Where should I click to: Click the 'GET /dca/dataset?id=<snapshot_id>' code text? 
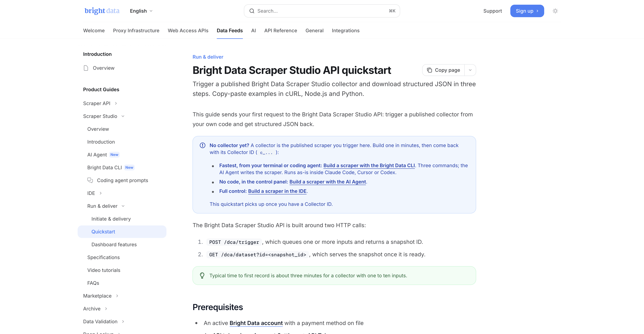coord(257,255)
